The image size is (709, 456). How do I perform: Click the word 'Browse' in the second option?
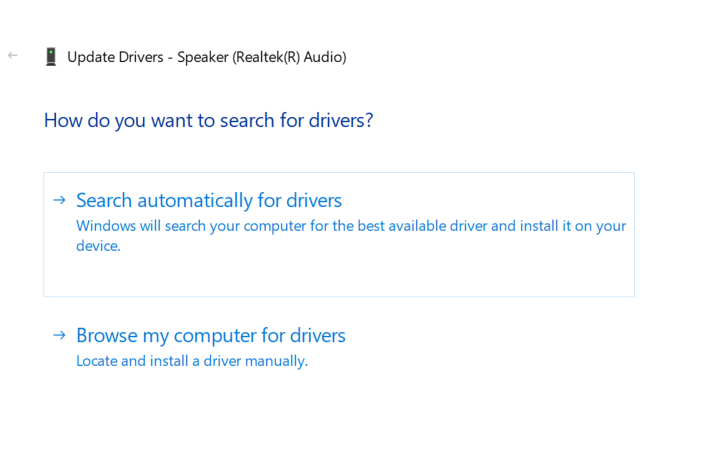tap(108, 335)
